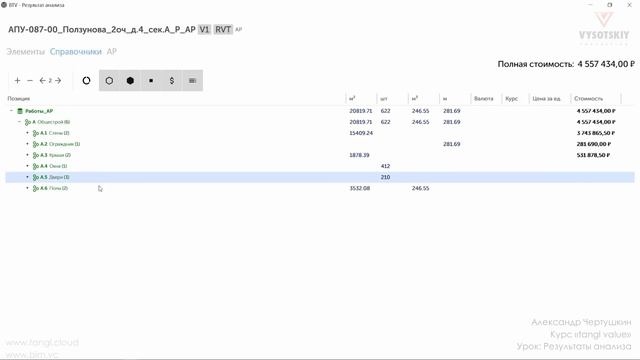Click the Позиция column header
Viewport: 640px width, 360px height.
(x=19, y=98)
